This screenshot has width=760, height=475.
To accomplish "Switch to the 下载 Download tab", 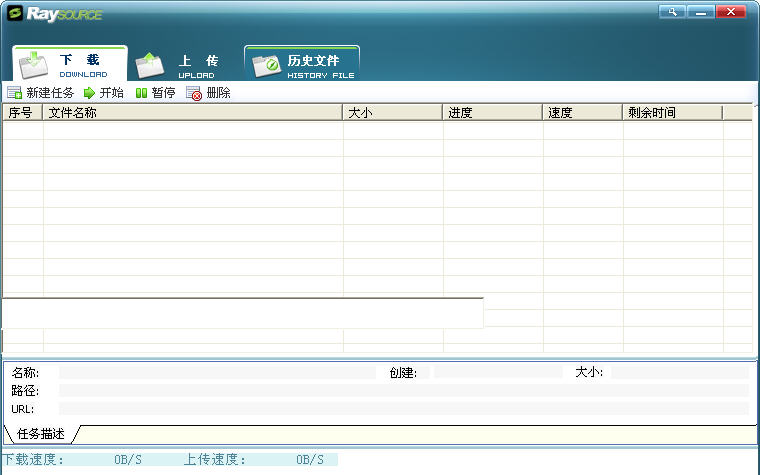I will coord(70,65).
